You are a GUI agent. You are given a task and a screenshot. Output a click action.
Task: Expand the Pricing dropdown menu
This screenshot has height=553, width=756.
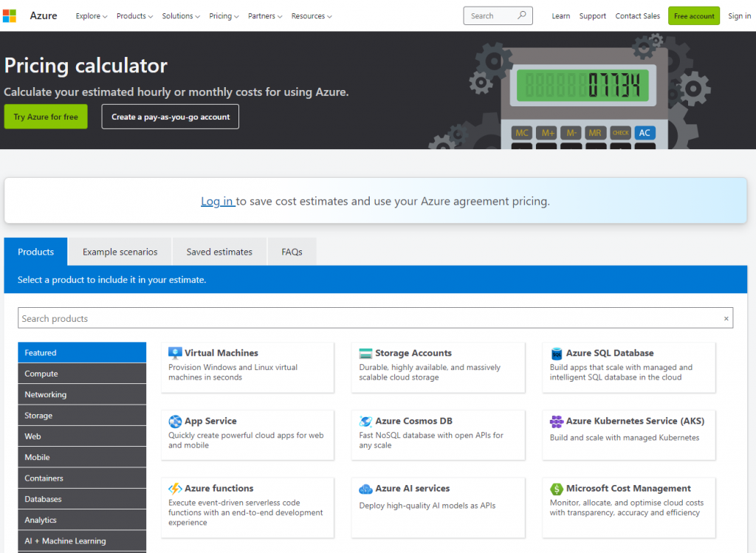pos(224,16)
